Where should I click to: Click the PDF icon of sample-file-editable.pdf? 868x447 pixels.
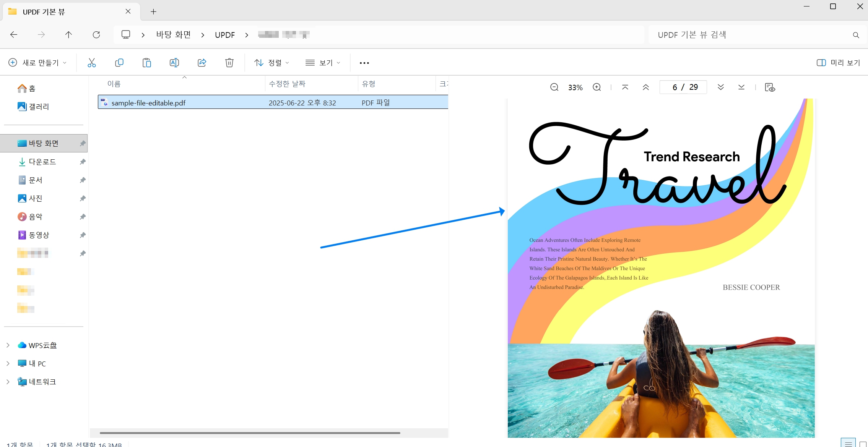[x=104, y=102]
